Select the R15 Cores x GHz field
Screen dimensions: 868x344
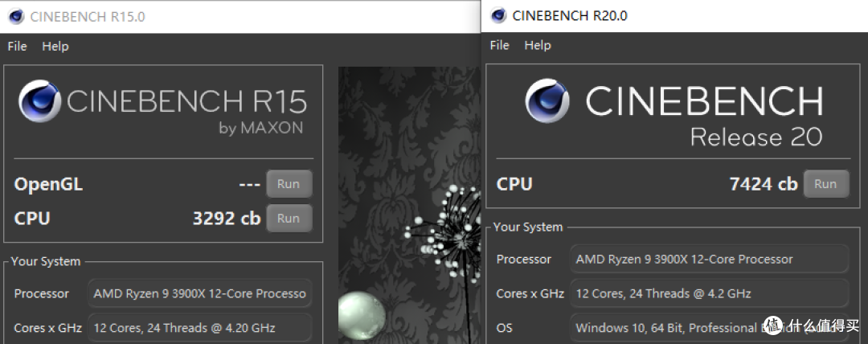[x=200, y=328]
